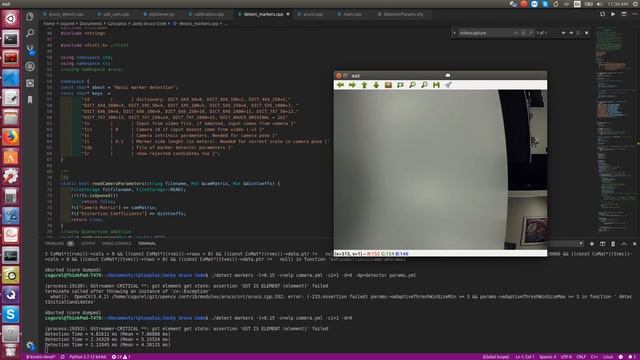Split the terminal in the panel
The height and width of the screenshot is (360, 640).
(602, 244)
